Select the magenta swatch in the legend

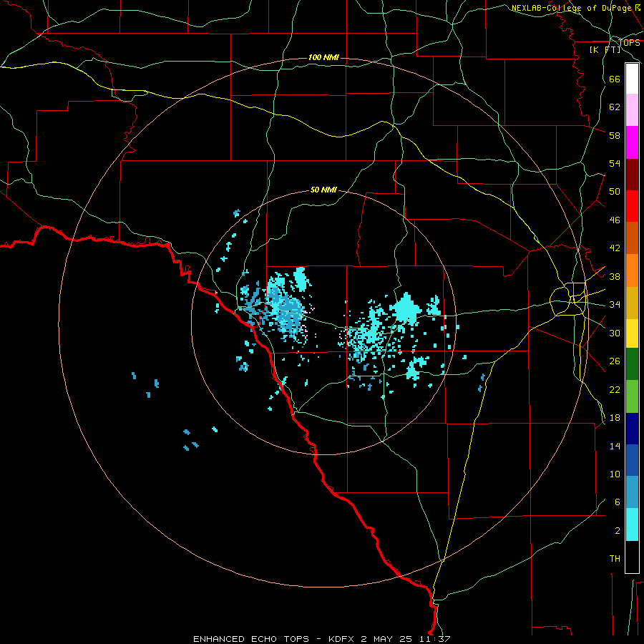tap(632, 142)
